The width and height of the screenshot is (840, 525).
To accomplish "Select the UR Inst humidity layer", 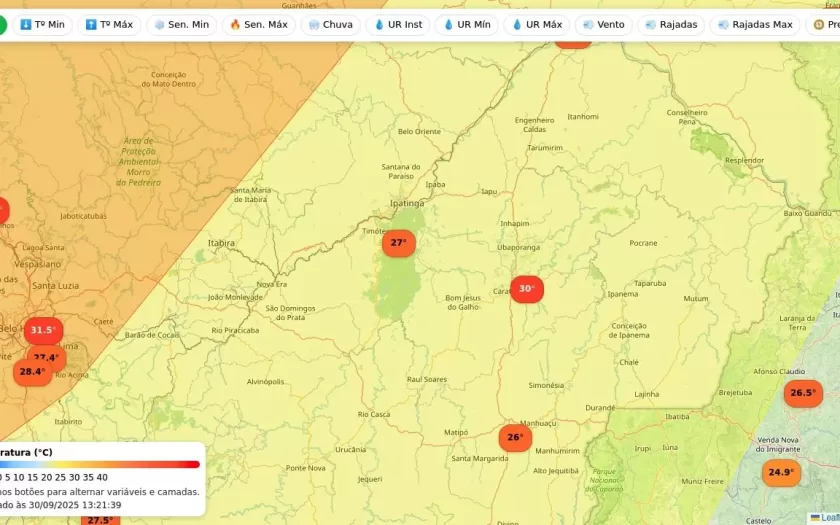I will coord(397,24).
